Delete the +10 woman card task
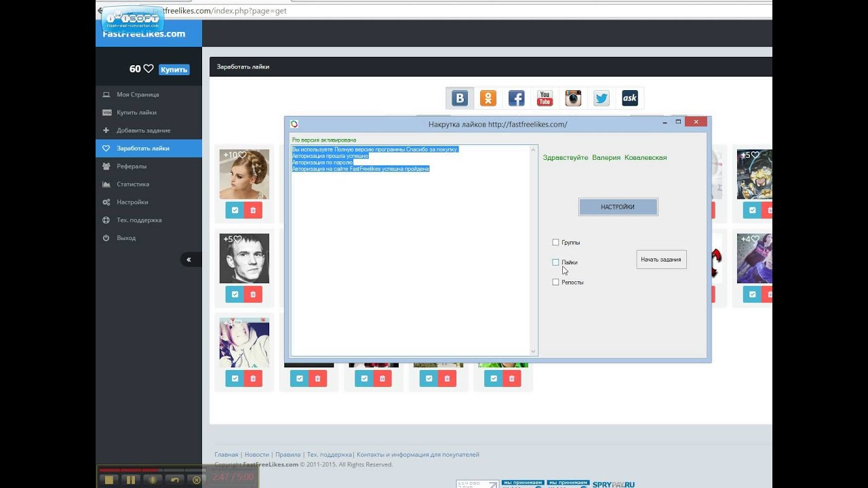The width and height of the screenshot is (868, 488). [253, 210]
